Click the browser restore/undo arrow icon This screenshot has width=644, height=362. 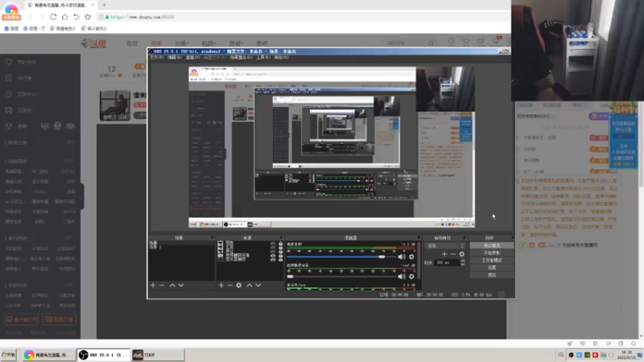76,17
